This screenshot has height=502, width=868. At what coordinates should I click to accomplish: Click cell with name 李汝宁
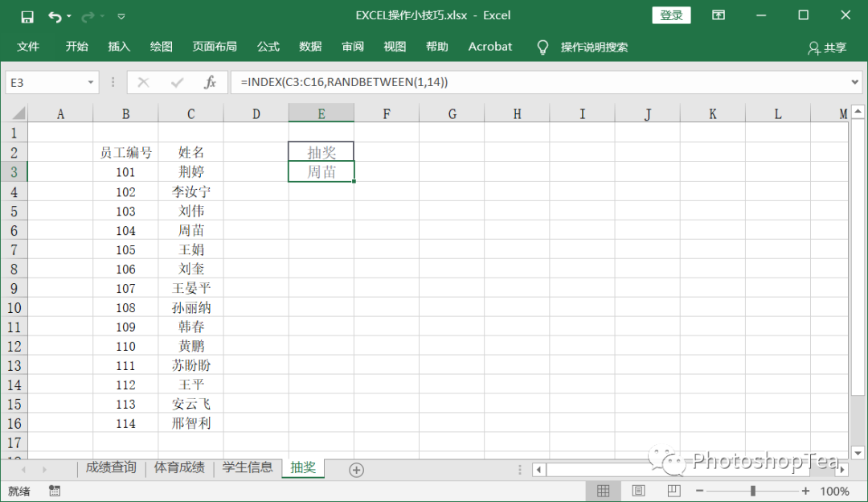point(191,191)
